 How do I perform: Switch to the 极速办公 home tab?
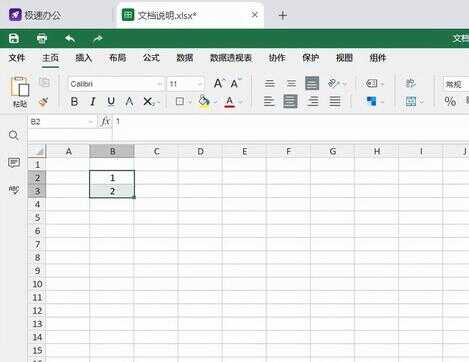pyautogui.click(x=35, y=15)
